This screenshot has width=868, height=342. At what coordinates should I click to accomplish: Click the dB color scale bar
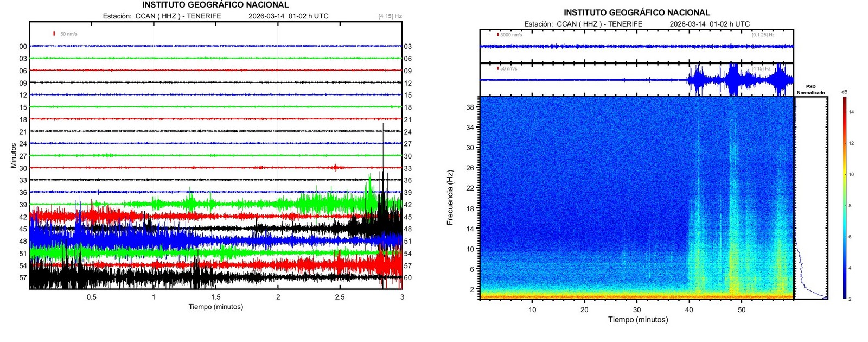pyautogui.click(x=845, y=198)
